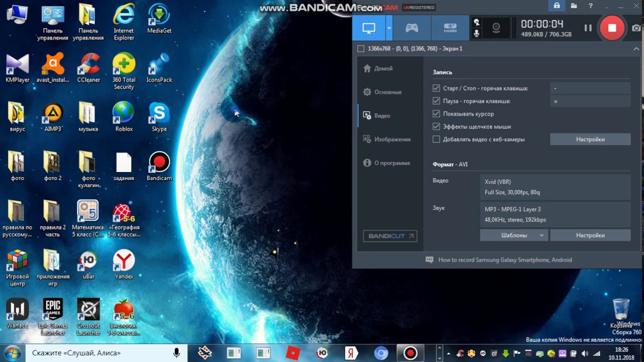Click the 1366x768 recording area selector
Screen dimensions: 644x362
click(x=410, y=49)
